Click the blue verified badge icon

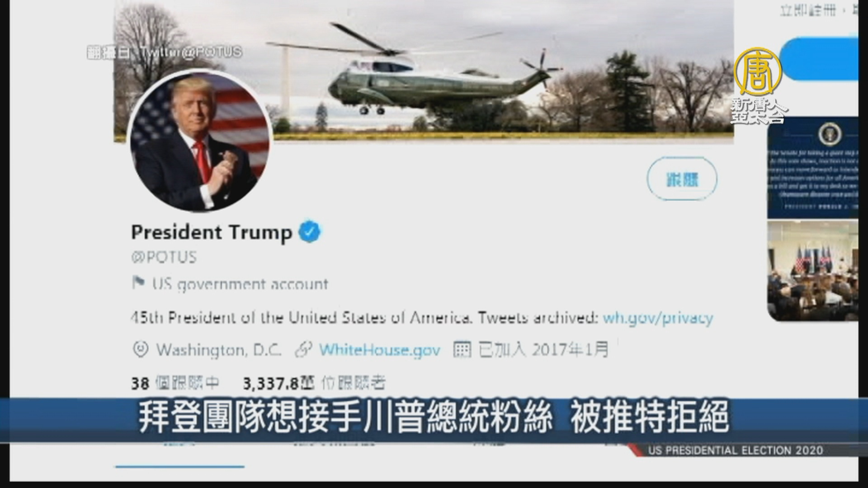tap(310, 232)
